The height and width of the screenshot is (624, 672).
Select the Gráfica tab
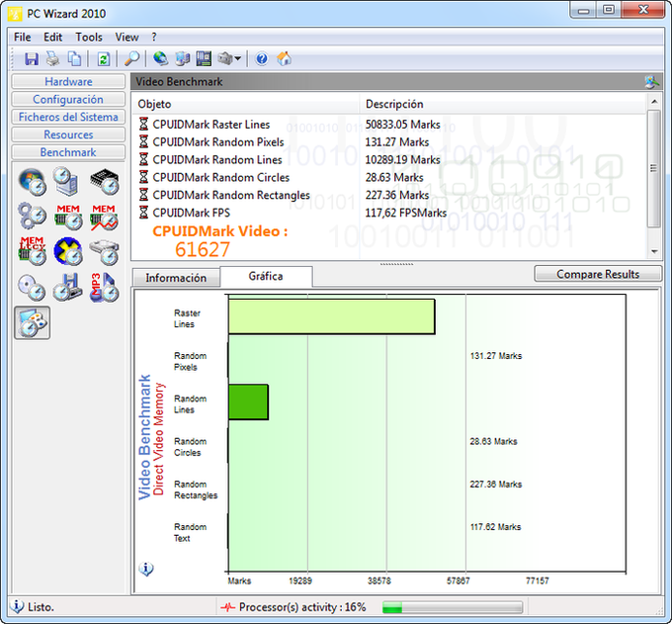click(x=266, y=276)
